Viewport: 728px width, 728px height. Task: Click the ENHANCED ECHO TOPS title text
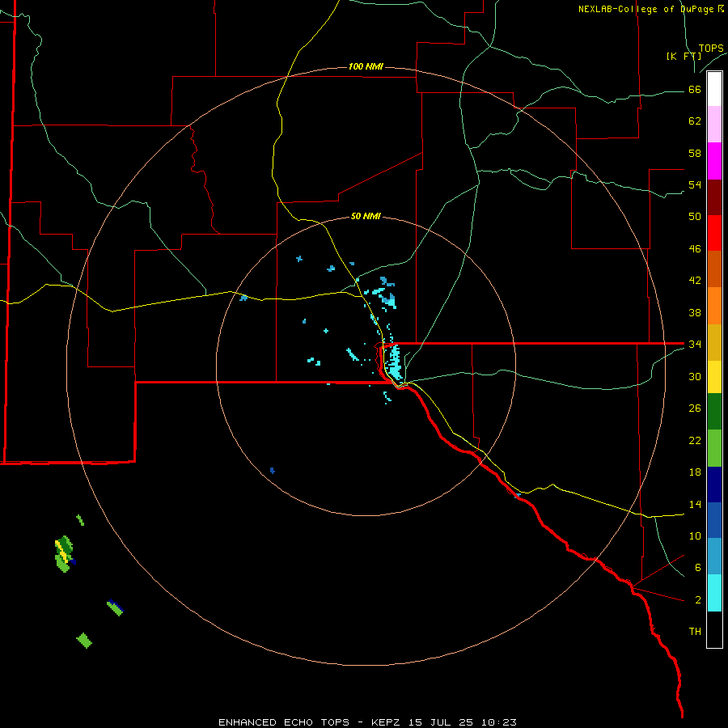pyautogui.click(x=284, y=722)
